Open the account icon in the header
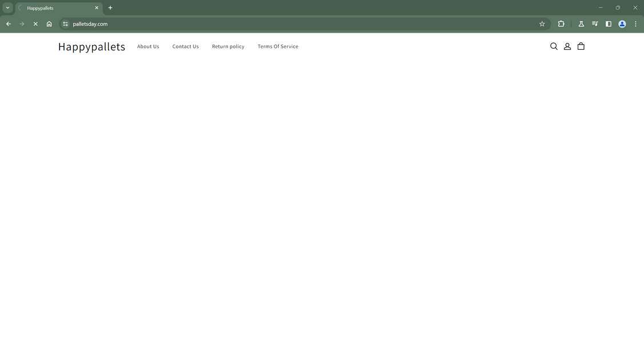Screen dimensions: 644x344 pos(567,46)
